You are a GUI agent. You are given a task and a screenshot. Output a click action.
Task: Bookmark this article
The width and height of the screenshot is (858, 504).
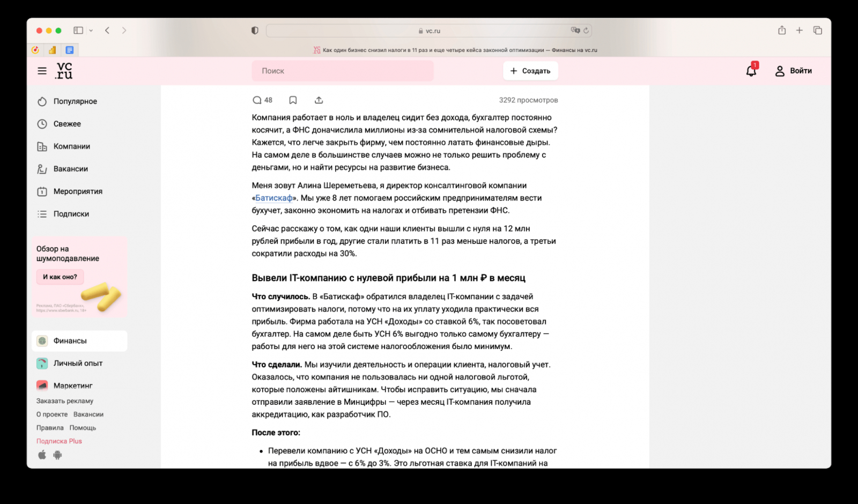click(x=293, y=100)
